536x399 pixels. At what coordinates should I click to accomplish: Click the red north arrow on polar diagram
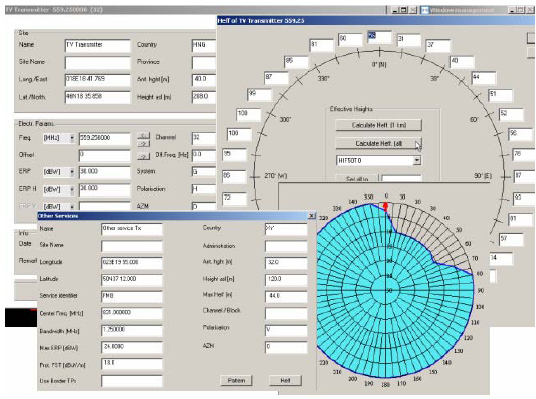point(386,207)
